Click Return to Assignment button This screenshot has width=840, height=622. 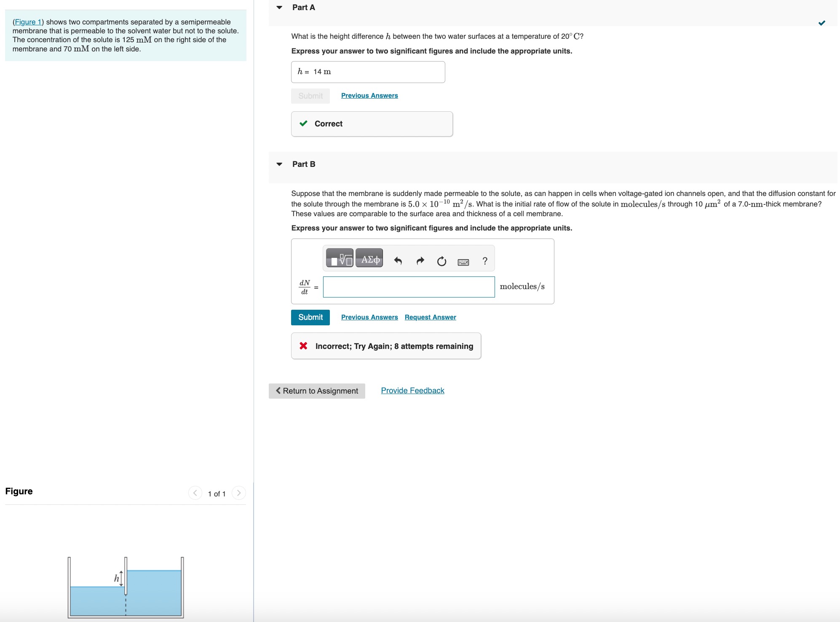tap(317, 391)
